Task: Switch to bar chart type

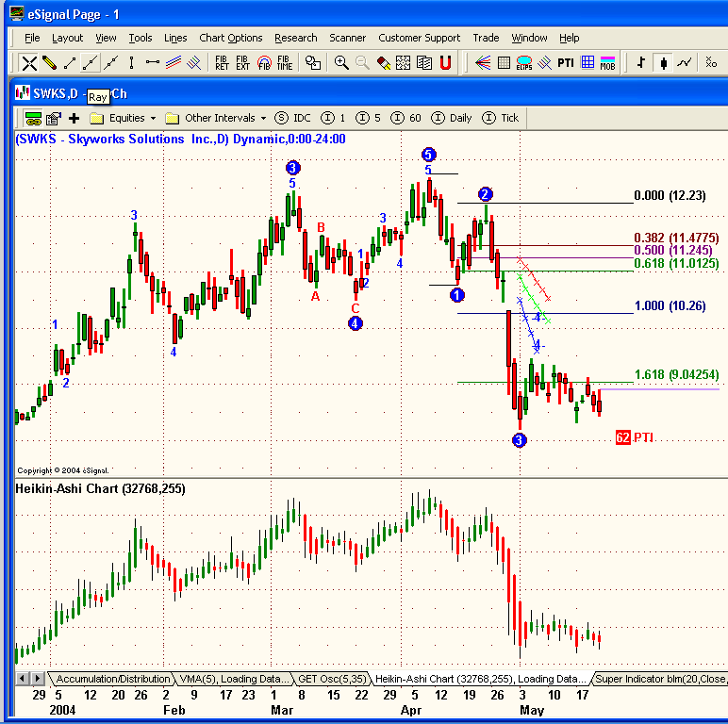Action: tap(642, 63)
